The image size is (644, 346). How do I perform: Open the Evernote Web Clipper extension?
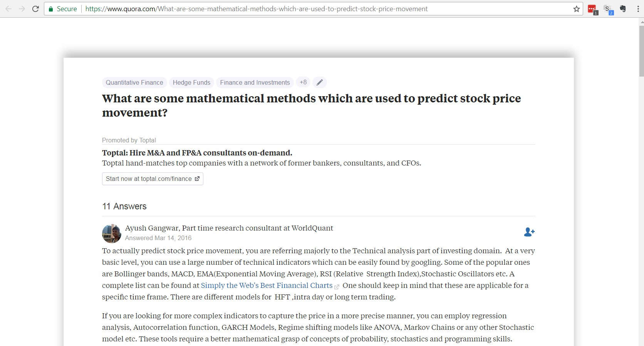point(622,9)
